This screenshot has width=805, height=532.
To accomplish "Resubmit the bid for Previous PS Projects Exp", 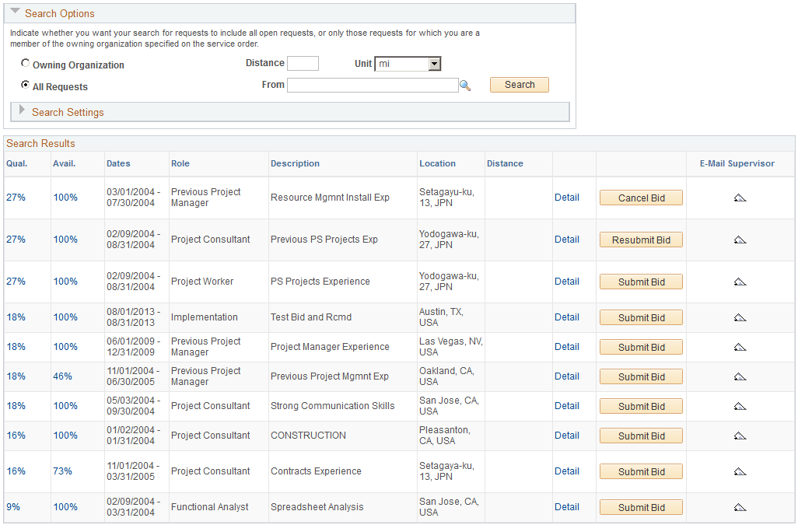I will click(x=640, y=240).
